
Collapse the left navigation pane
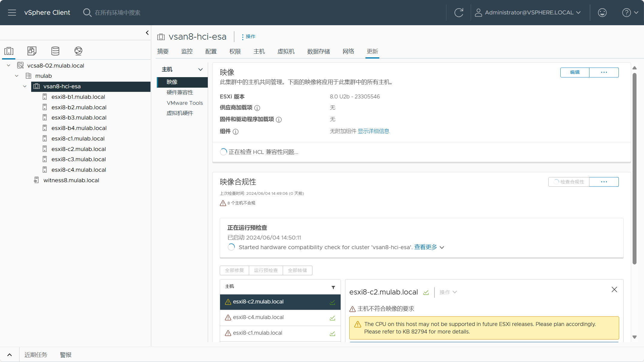coord(147,33)
